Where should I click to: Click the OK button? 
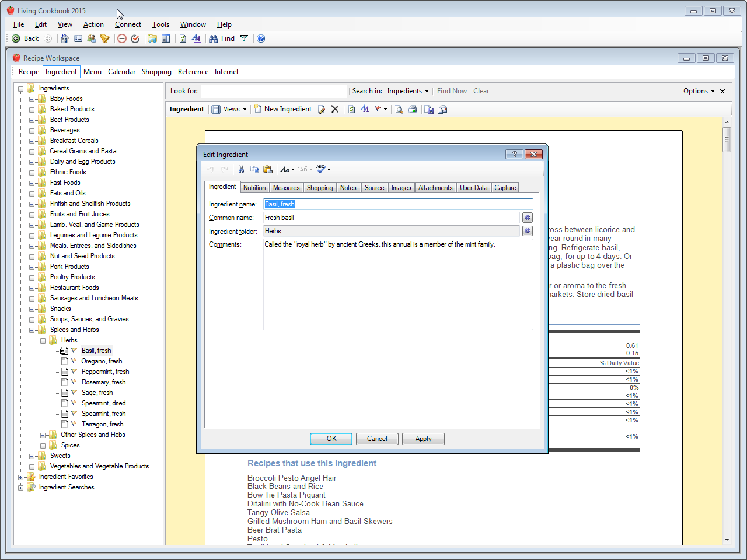(x=331, y=439)
